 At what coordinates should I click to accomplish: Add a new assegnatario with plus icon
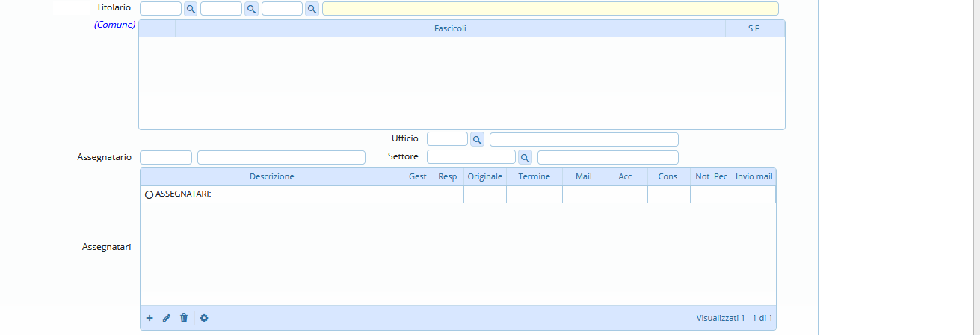pyautogui.click(x=150, y=318)
